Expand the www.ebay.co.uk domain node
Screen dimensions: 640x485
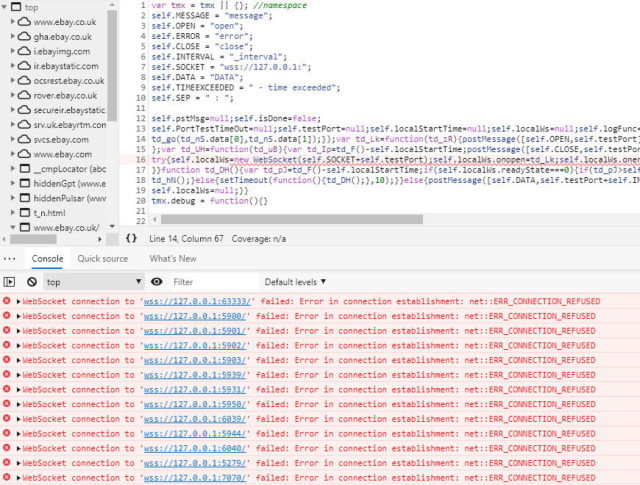pyautogui.click(x=13, y=21)
